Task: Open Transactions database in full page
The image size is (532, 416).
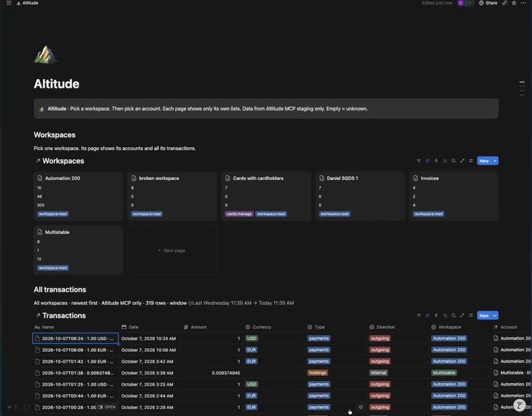Action: click(x=462, y=315)
